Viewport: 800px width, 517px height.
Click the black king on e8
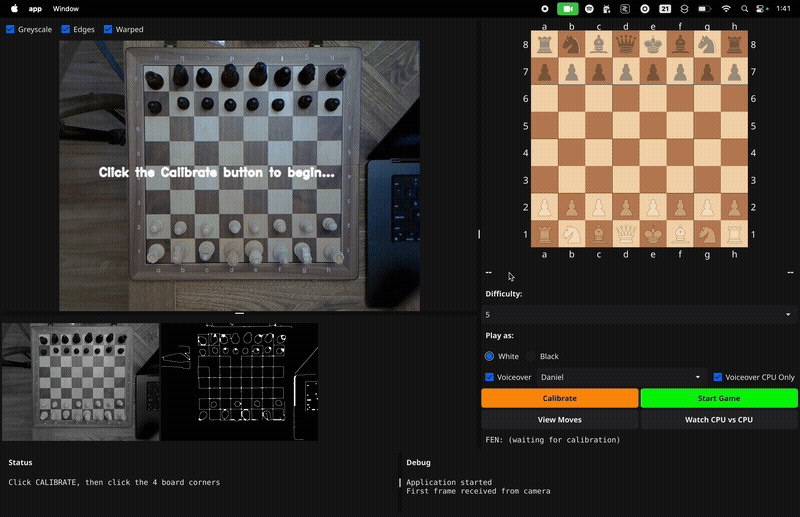(653, 44)
